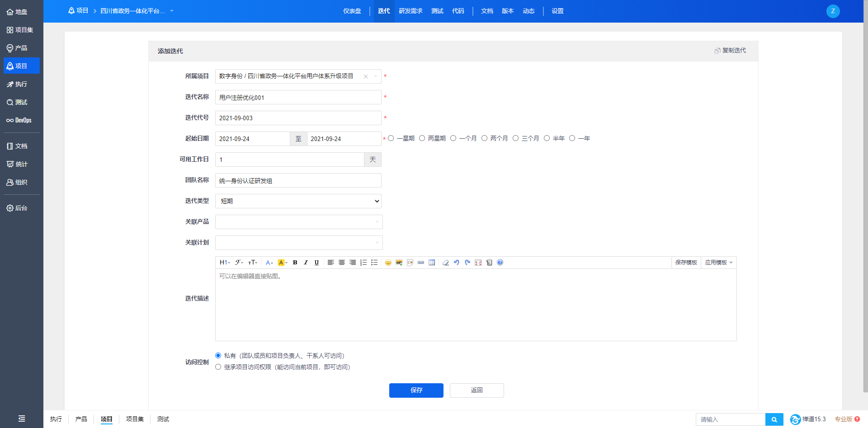The width and height of the screenshot is (868, 428).
Task: Toggle the fullscreen editor icon
Action: pyautogui.click(x=478, y=263)
